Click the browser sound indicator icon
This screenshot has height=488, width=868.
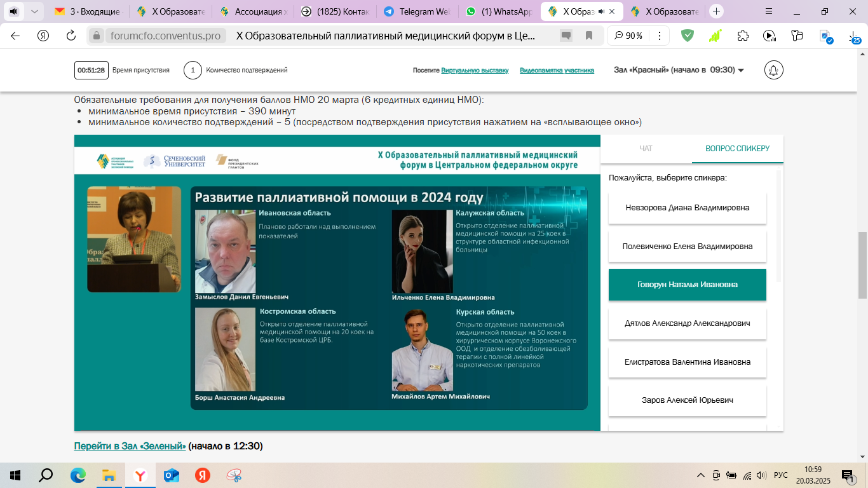point(14,11)
